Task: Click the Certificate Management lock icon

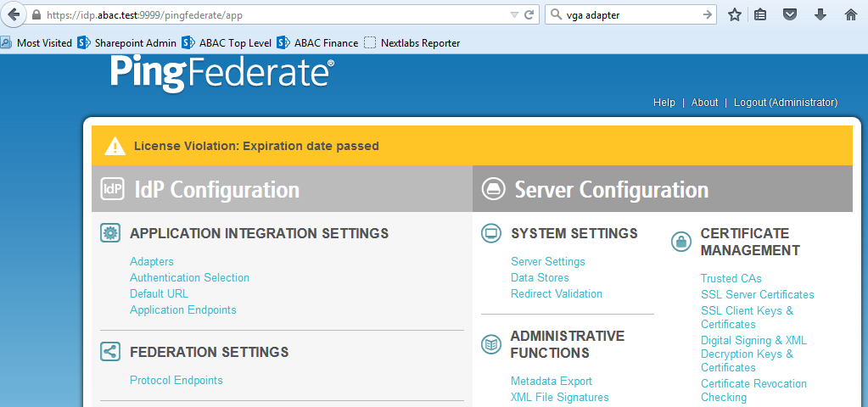Action: [680, 242]
